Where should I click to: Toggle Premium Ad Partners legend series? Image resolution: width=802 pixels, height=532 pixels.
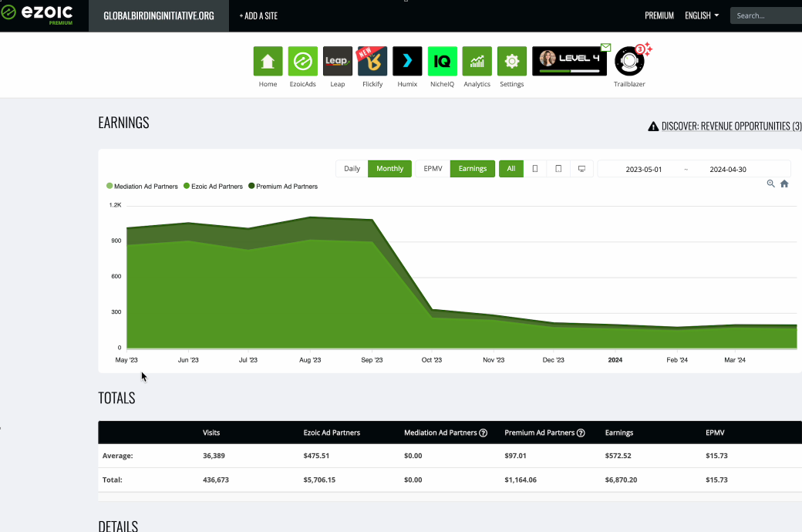coord(283,187)
